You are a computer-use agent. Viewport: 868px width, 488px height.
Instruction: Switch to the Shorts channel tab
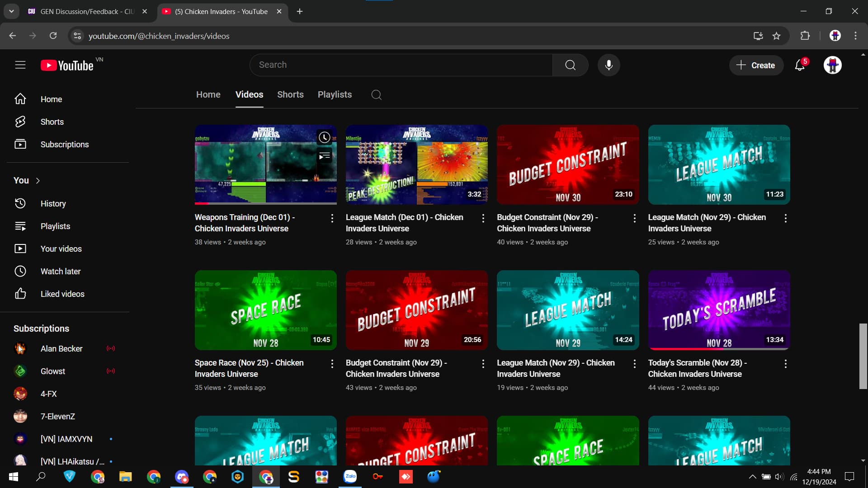(x=290, y=95)
